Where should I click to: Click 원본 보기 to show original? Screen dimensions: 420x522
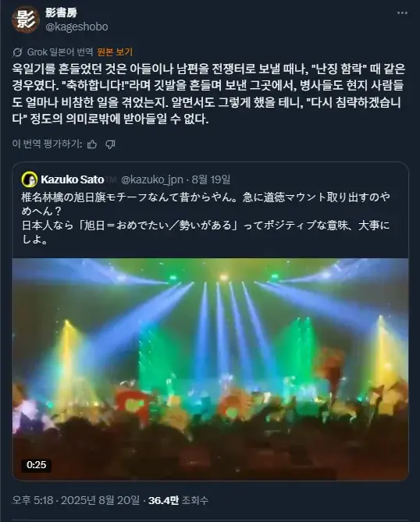[115, 52]
